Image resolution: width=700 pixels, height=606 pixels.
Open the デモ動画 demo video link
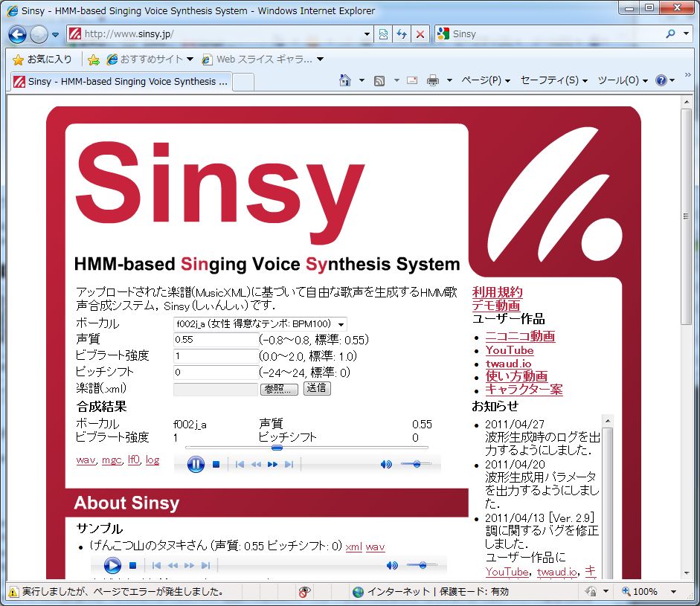496,306
